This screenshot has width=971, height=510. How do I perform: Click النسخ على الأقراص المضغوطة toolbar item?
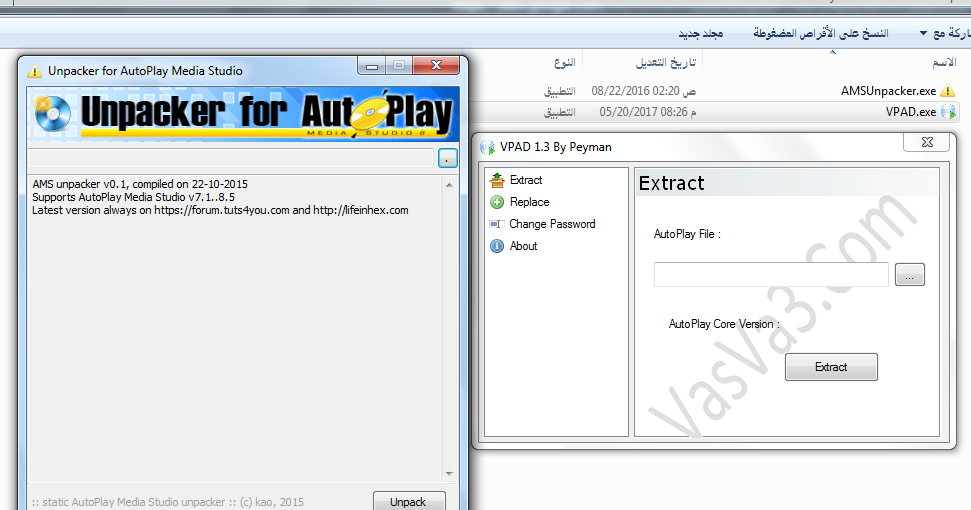821,33
